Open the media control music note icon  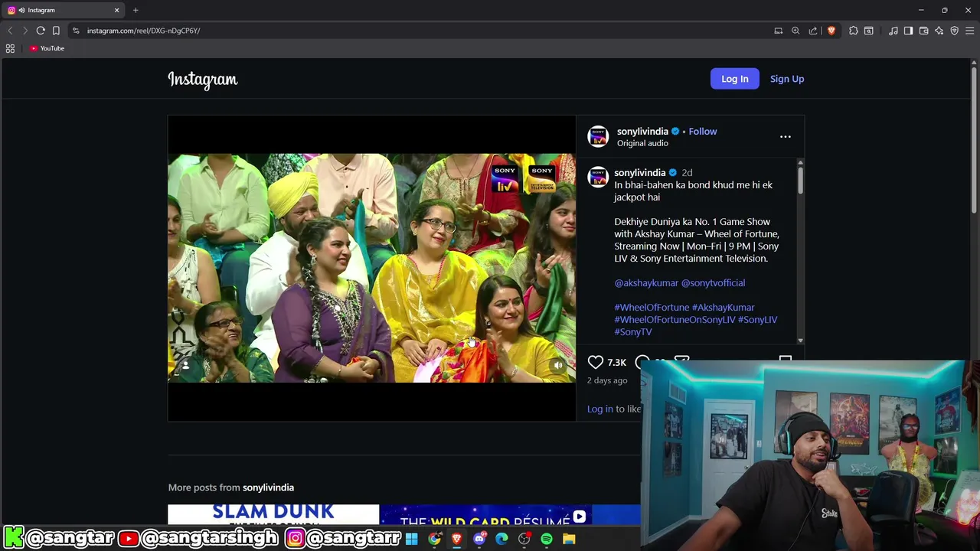[x=893, y=31]
